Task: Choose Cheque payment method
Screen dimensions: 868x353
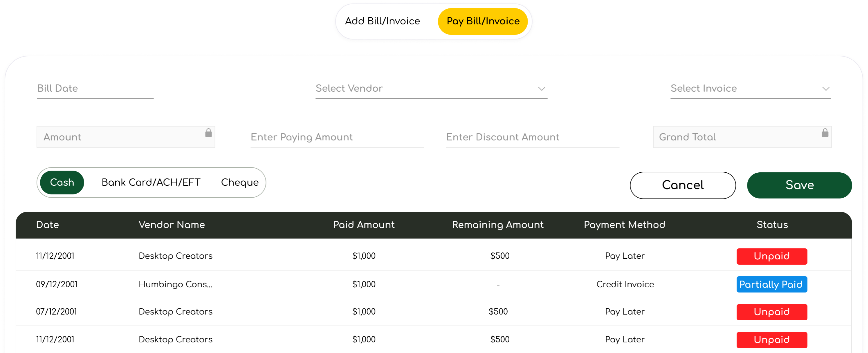Action: pos(239,182)
